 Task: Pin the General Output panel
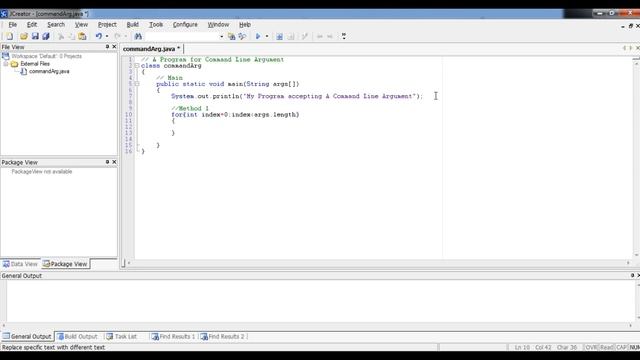pos(632,276)
